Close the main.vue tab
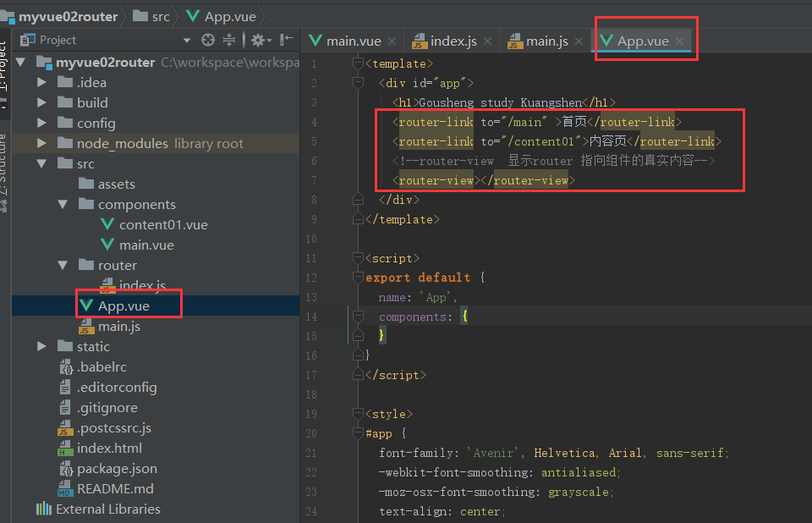 [x=392, y=41]
